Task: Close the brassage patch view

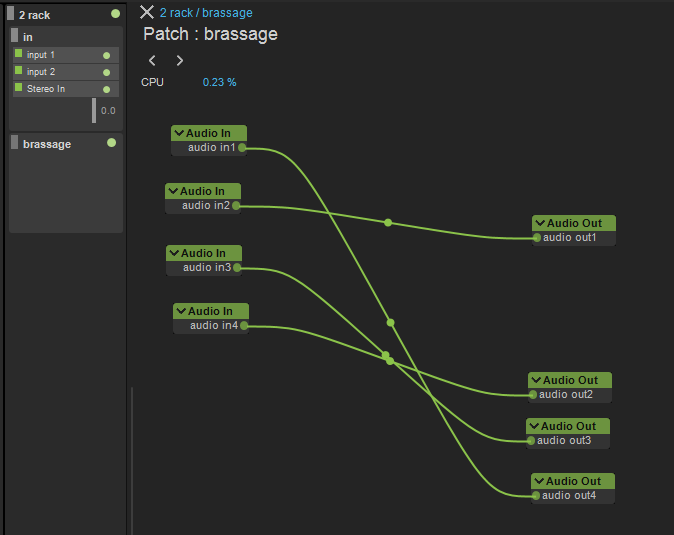Action: point(147,12)
